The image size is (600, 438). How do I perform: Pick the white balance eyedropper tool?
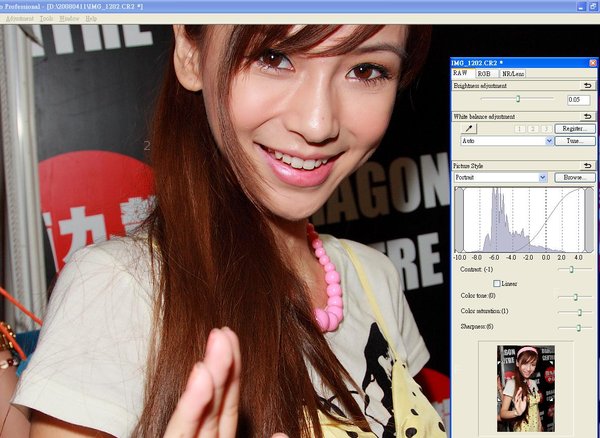click(469, 129)
